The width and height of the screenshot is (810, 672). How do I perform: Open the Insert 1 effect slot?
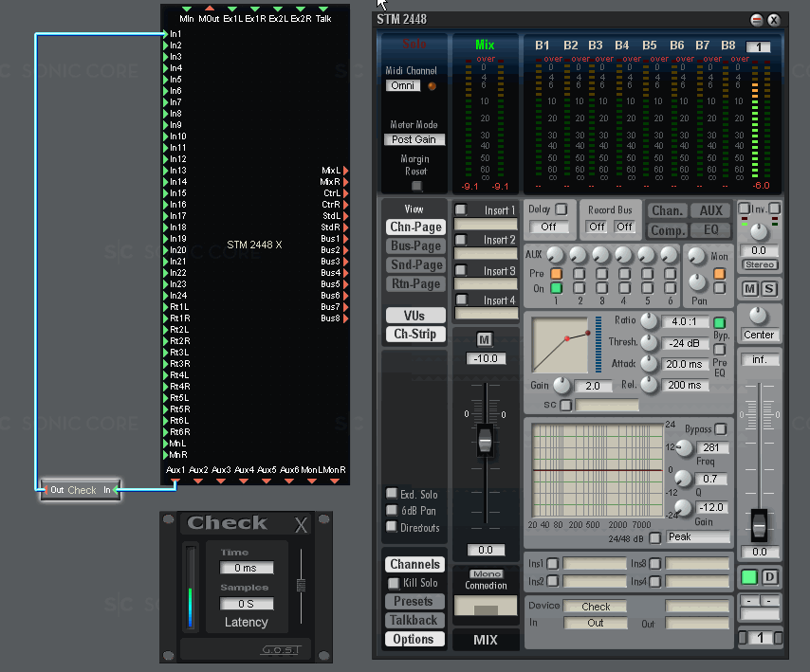pos(486,224)
